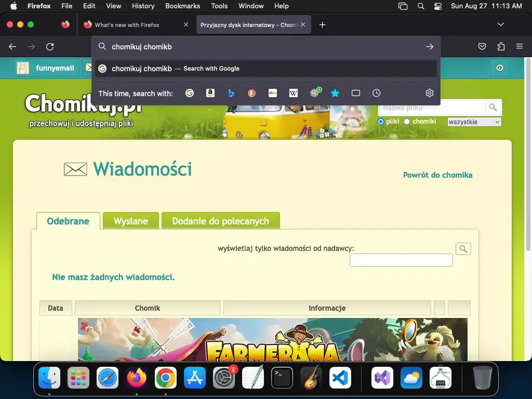Image resolution: width=532 pixels, height=399 pixels.
Task: Select the 'pliki' radio button
Action: tap(381, 122)
